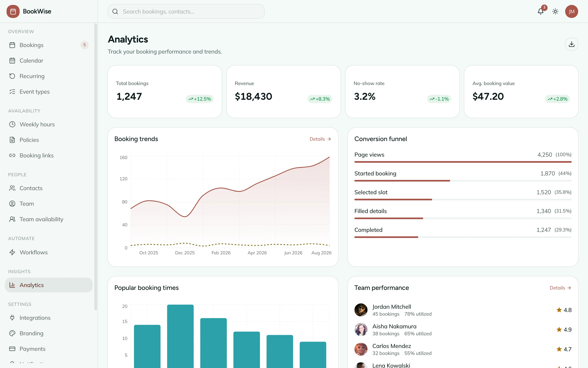Screen dimensions: 588x368
Task: Click Aisha Nakamura's avatar
Action: coord(361,330)
